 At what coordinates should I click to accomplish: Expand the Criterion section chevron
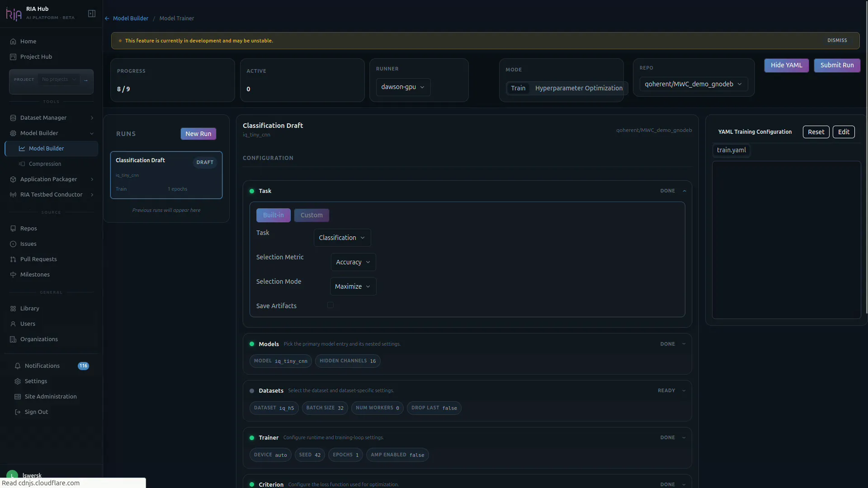point(684,484)
